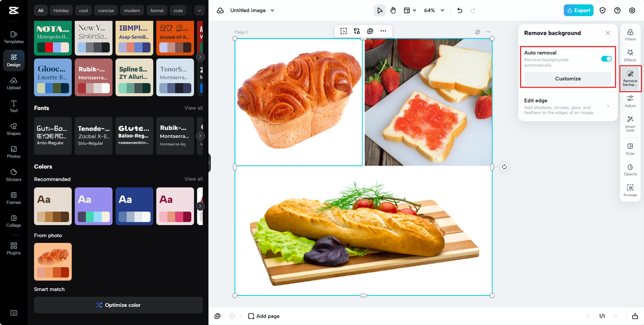Click the layers icon at canvas bottom-left
644x325 pixels.
coord(217,316)
